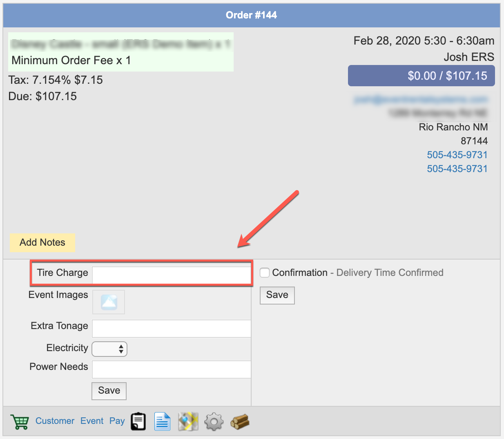The width and height of the screenshot is (504, 439).
Task: Go to the Event link
Action: pos(92,421)
